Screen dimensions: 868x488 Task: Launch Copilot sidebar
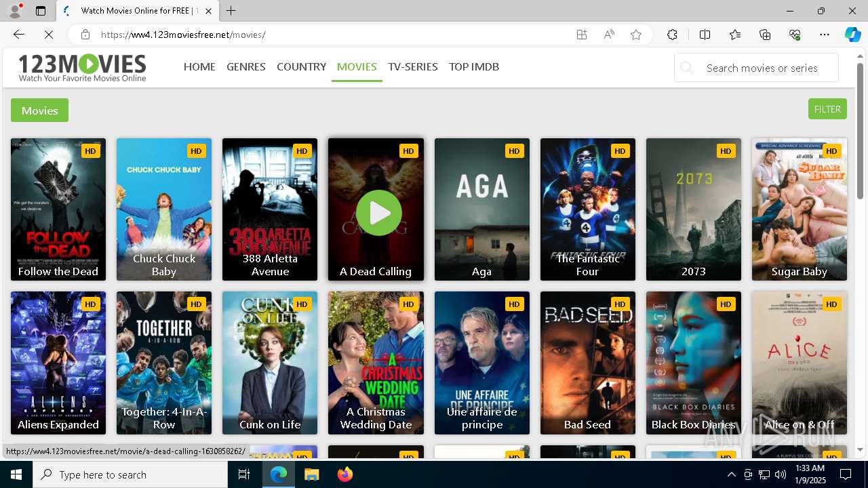coord(852,35)
